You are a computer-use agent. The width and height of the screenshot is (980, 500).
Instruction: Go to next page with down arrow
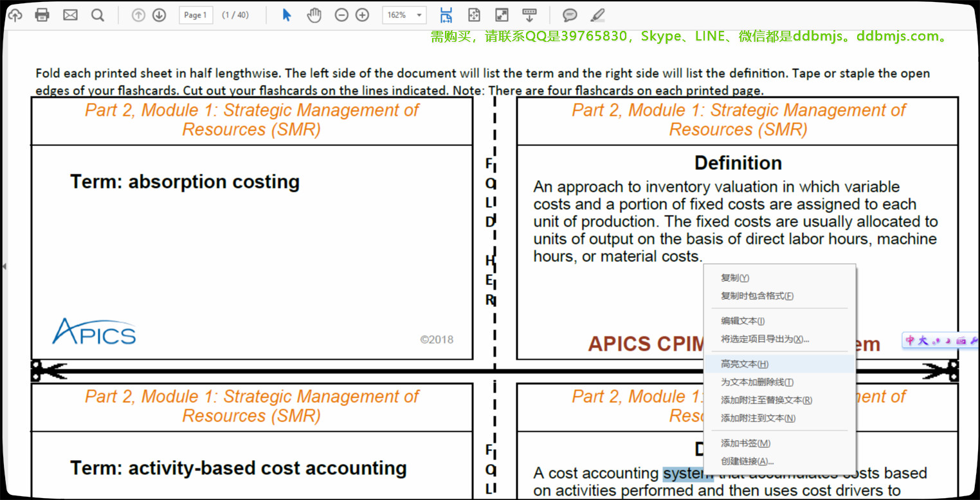(159, 15)
